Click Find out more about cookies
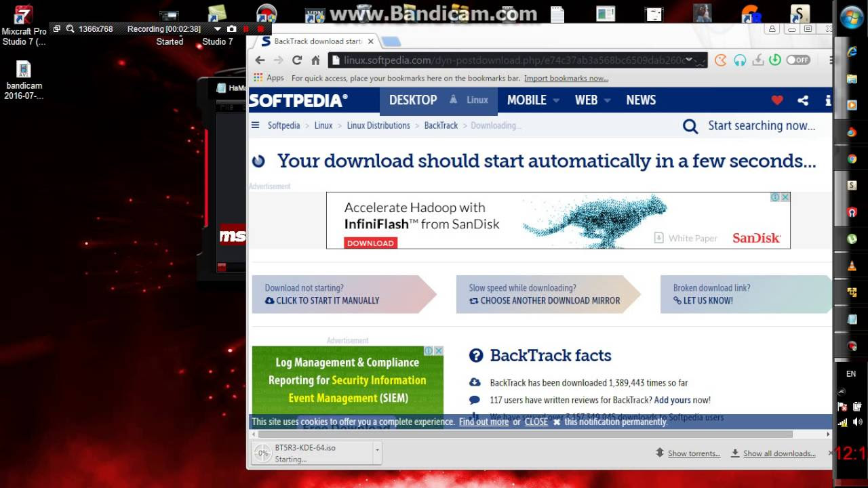 point(484,422)
